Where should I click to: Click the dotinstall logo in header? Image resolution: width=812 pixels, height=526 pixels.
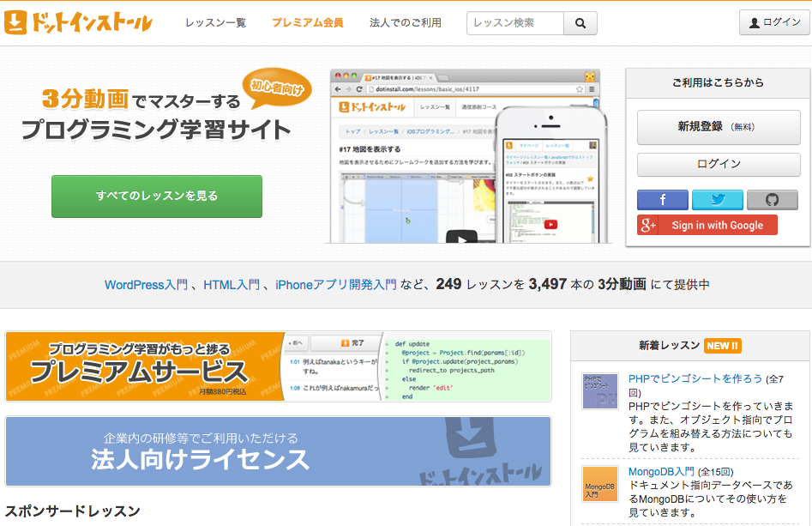tap(78, 22)
